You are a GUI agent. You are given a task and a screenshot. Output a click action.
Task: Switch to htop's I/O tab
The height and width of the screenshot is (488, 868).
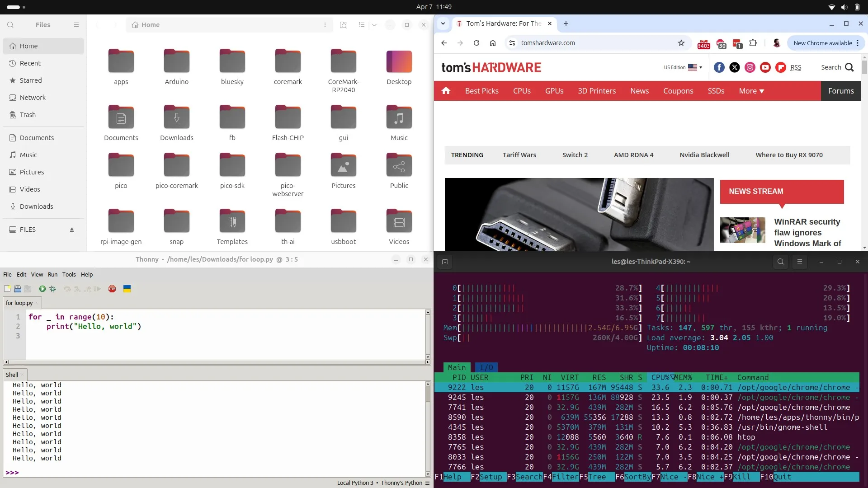pos(486,367)
